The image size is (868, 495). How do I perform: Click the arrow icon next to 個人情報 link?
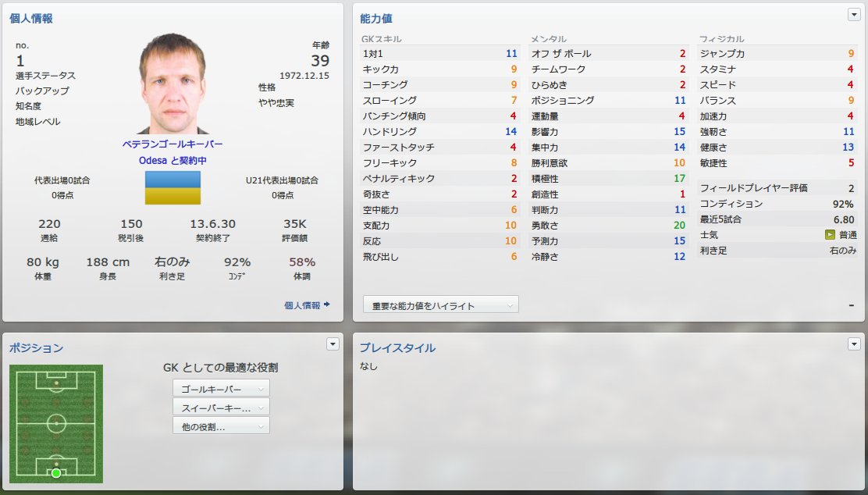pos(326,304)
